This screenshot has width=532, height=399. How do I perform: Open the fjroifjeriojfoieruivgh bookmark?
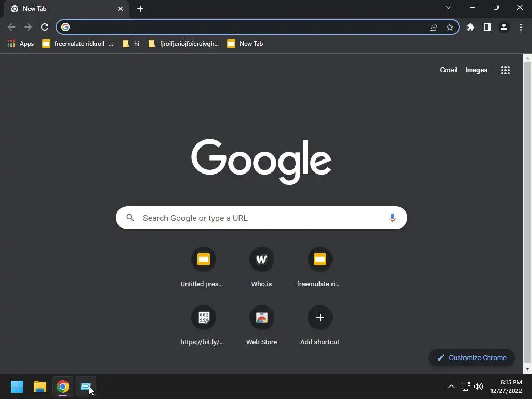coord(183,44)
